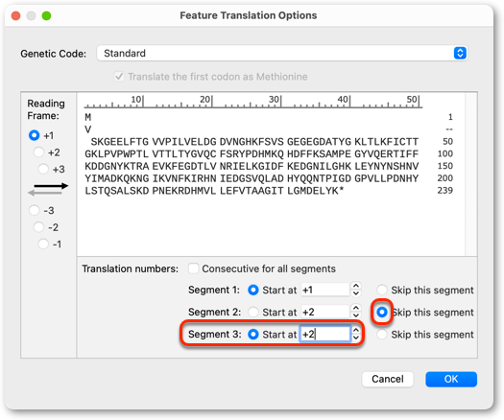
Task: Click the translation row starting GKLPVPWPTL
Action: [x=252, y=153]
